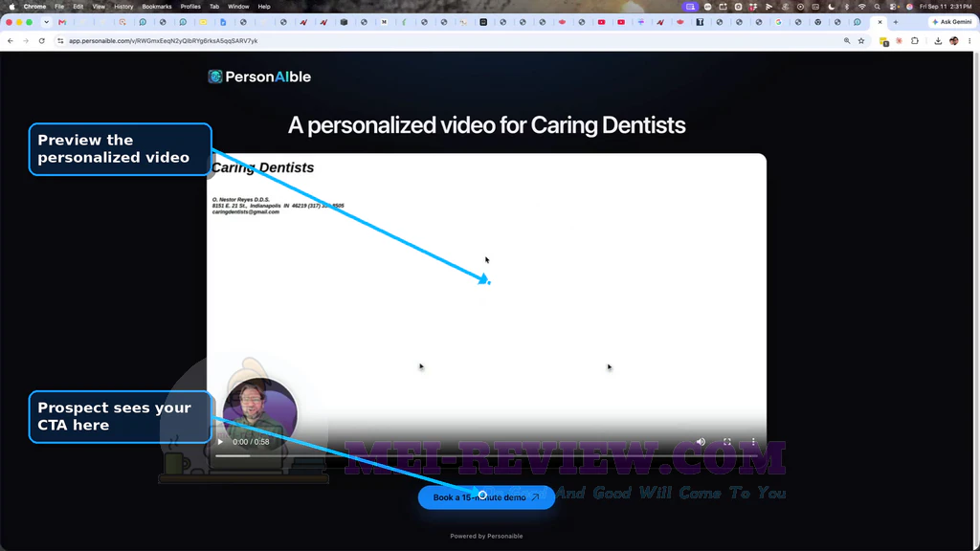Close the active browser tab
Screen dimensions: 980x551
tap(880, 22)
